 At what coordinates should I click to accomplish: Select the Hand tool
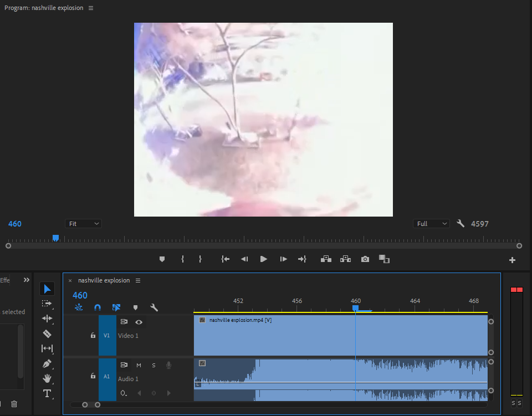click(x=47, y=378)
